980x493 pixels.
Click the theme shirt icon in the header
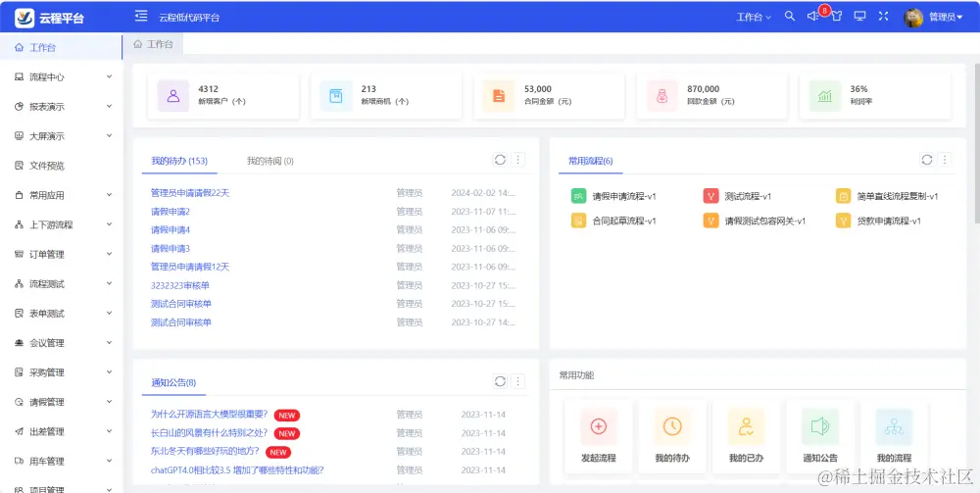[x=836, y=17]
